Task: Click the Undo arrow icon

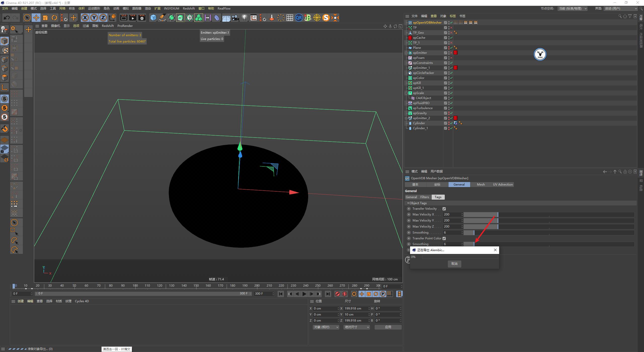Action: point(7,18)
